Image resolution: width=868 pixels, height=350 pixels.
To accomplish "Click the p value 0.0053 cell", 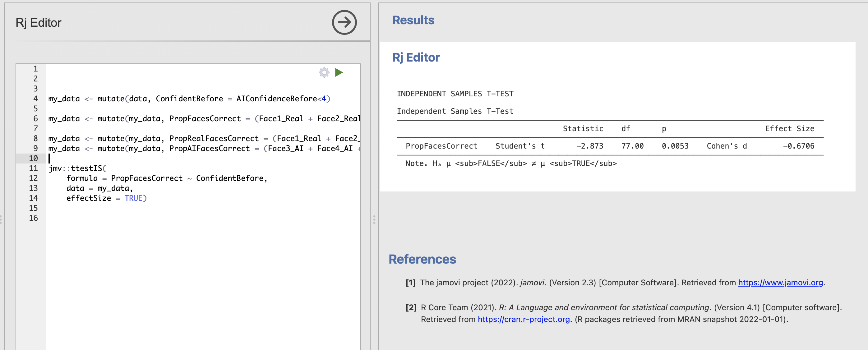I will (x=675, y=146).
